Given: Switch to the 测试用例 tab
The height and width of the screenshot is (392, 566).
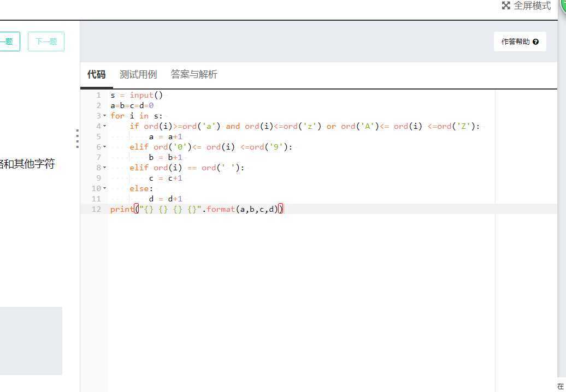Looking at the screenshot, I should click(138, 74).
